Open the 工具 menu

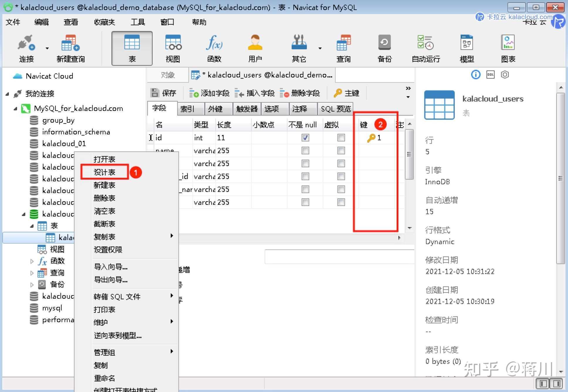(138, 22)
